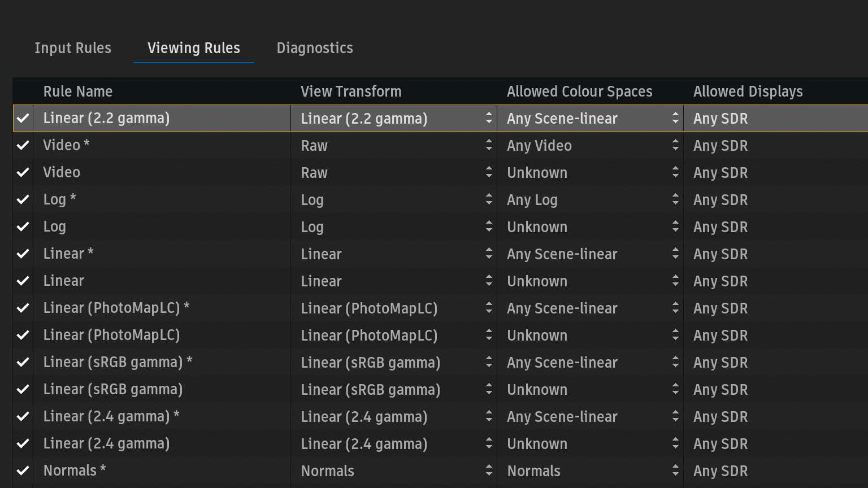The width and height of the screenshot is (868, 488).
Task: Open View Transform dropdown for Linear (2.4 gamma) *
Action: (x=488, y=417)
